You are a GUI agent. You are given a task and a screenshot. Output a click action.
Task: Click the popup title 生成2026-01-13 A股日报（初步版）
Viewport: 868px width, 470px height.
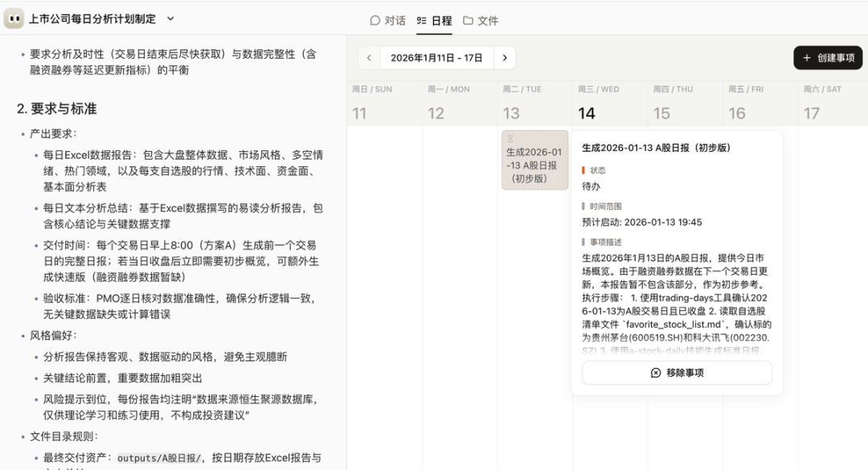(656, 148)
